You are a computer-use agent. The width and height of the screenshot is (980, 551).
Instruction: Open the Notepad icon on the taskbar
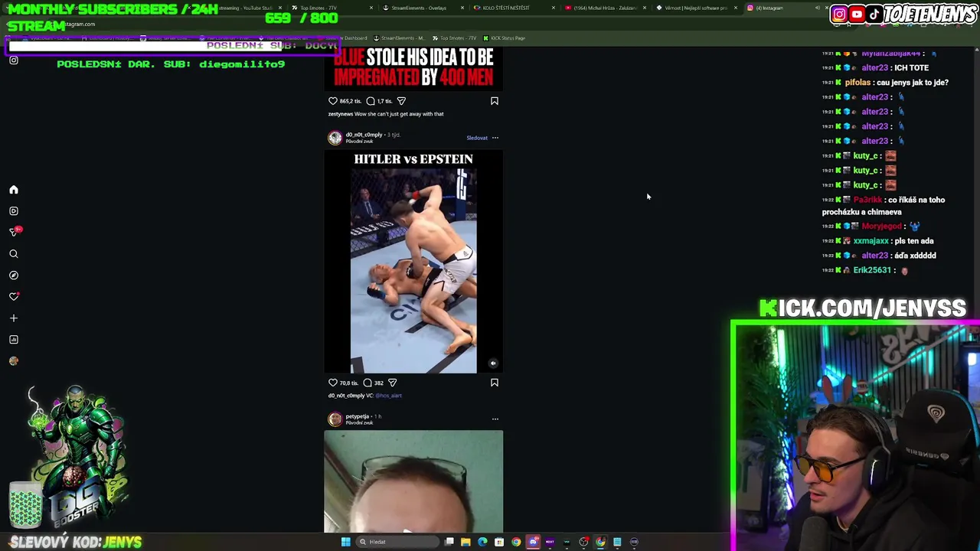[617, 542]
